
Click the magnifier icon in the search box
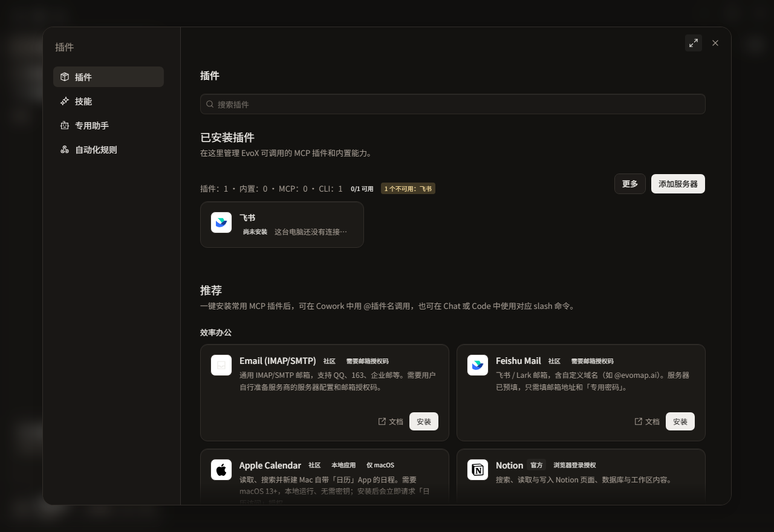(x=210, y=104)
